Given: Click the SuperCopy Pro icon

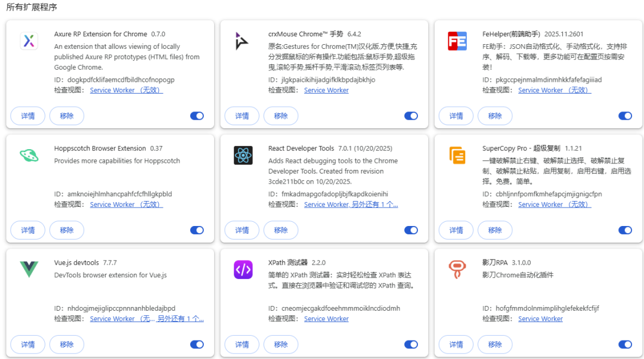Looking at the screenshot, I should tap(457, 155).
